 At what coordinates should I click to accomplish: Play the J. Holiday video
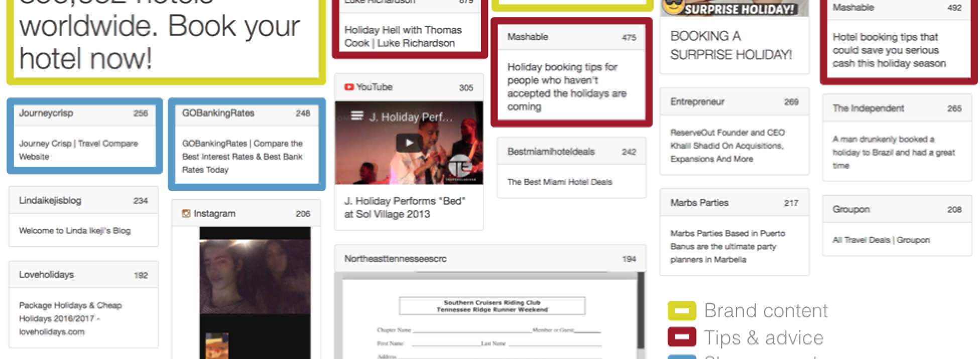(x=409, y=143)
